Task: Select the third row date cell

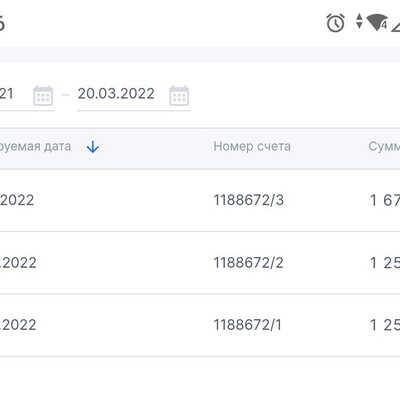Action: (x=18, y=325)
